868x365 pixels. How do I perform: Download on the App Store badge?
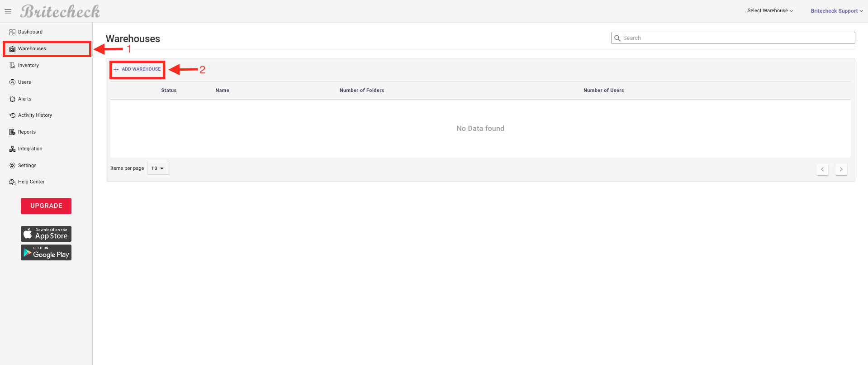(46, 234)
